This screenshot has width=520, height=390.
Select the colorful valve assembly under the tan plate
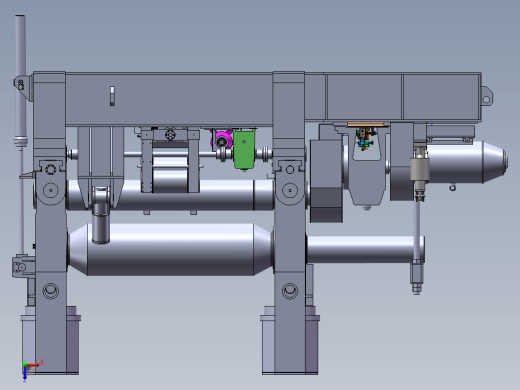[x=365, y=139]
